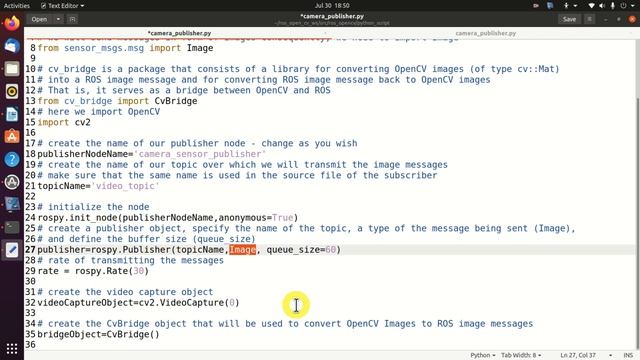The height and width of the screenshot is (360, 640).
Task: Click comment '# initialize the node' line 23
Action: pyautogui.click(x=93, y=207)
